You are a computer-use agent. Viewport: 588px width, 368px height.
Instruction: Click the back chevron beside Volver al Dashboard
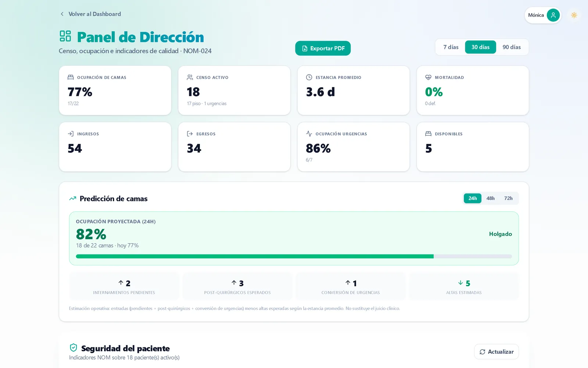62,14
